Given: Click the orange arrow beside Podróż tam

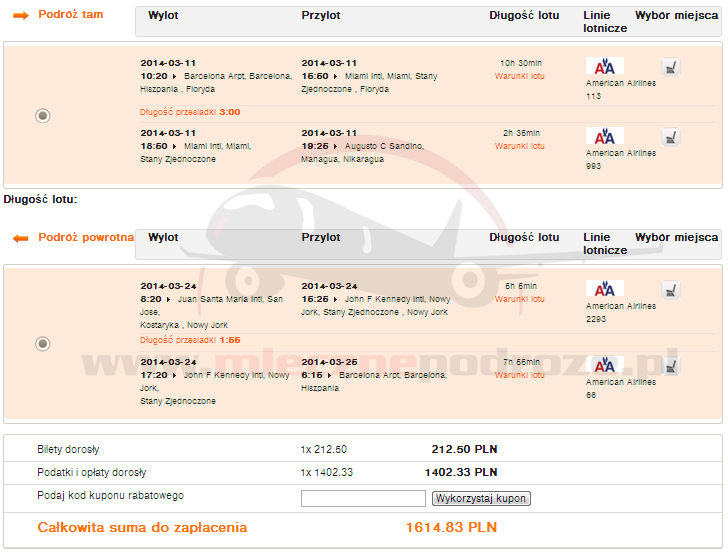Looking at the screenshot, I should pos(20,17).
